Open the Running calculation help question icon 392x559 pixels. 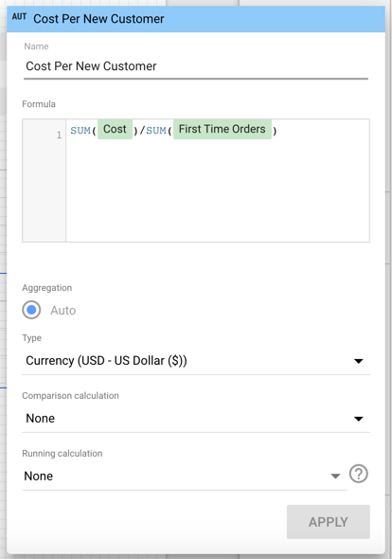click(x=359, y=474)
